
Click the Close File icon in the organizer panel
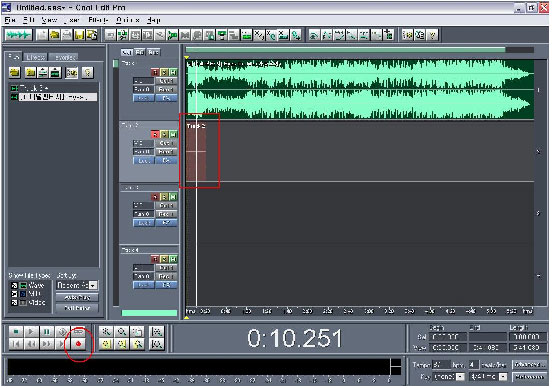[31, 73]
